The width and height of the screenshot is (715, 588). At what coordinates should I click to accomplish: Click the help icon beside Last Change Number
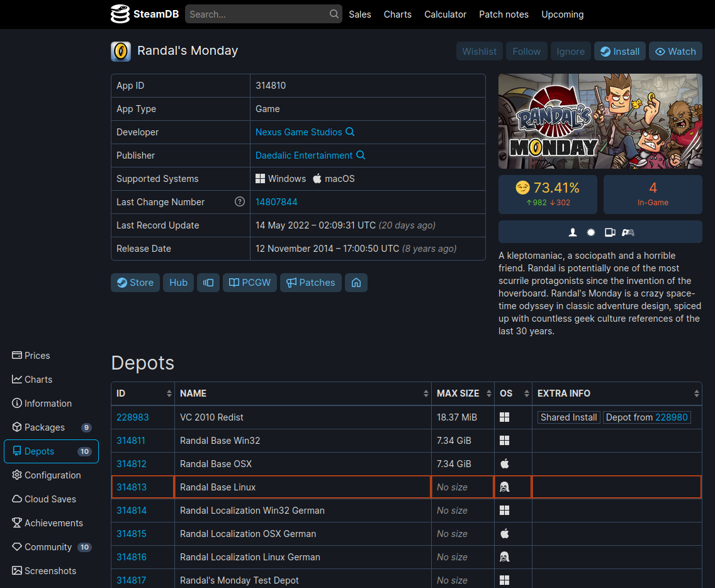click(x=239, y=202)
